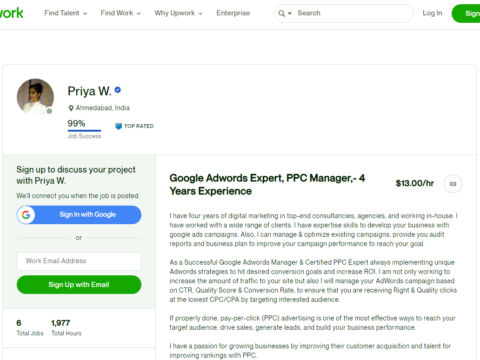
Task: Click paragraph starting 'As a Successful Google Adwords Manager'
Action: coord(313,281)
